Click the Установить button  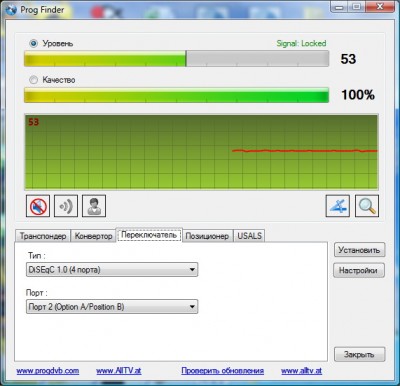[x=359, y=250]
